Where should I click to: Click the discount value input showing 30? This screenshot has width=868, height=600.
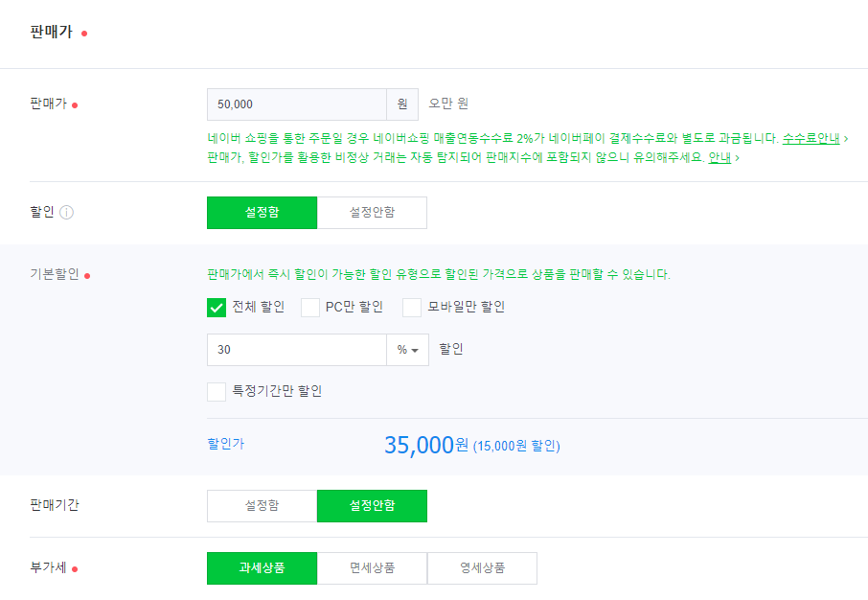point(297,350)
